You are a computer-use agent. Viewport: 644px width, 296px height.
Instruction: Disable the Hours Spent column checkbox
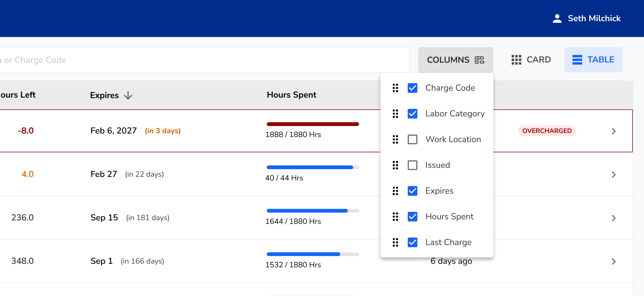pos(412,217)
